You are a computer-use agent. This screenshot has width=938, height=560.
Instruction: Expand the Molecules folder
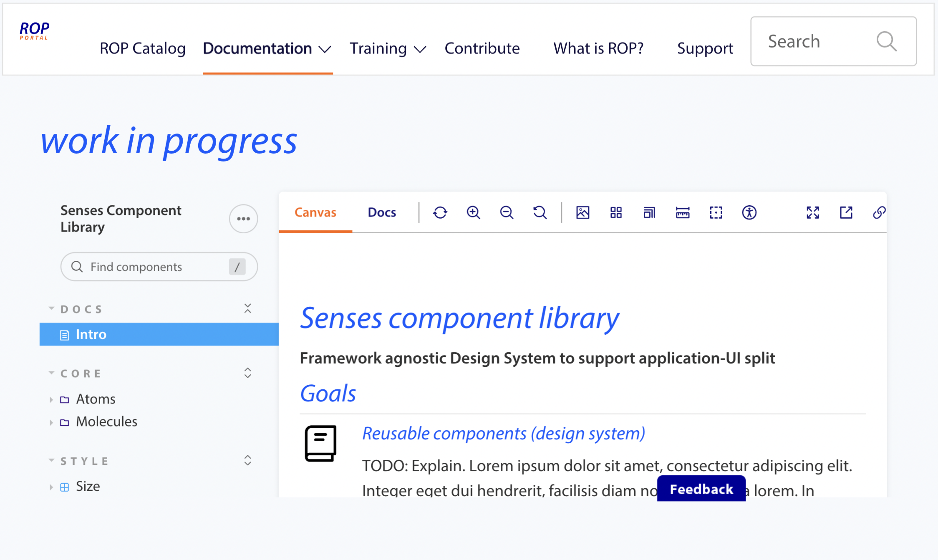coord(106,422)
